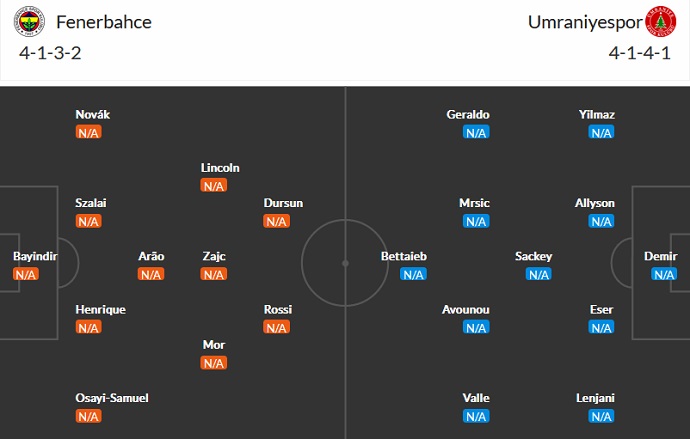The width and height of the screenshot is (690, 439).
Task: Select goalkeeper Demir's N/A rating badge
Action: pyautogui.click(x=664, y=274)
